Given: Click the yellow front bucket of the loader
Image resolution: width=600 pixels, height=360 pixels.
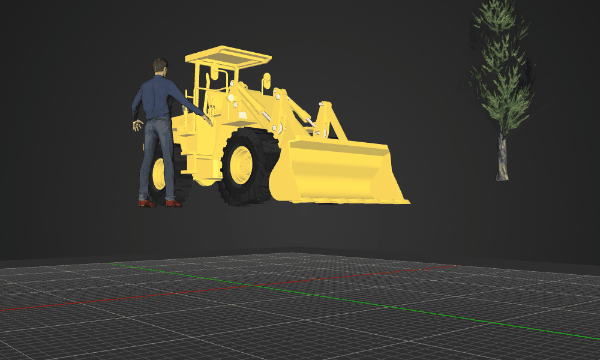Looking at the screenshot, I should coord(337,172).
